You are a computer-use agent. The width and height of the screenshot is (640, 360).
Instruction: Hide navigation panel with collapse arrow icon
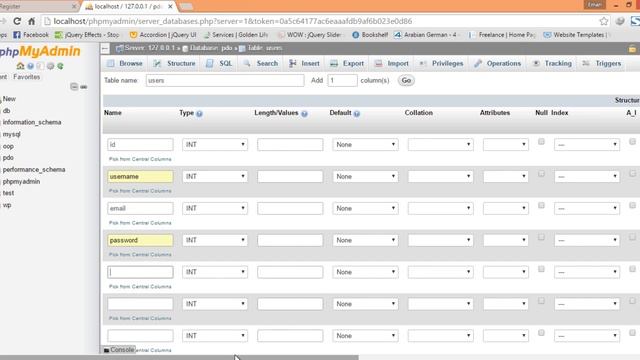105,49
